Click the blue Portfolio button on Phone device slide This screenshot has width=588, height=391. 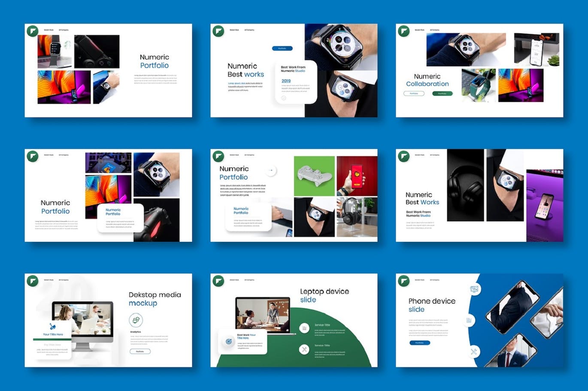(419, 343)
